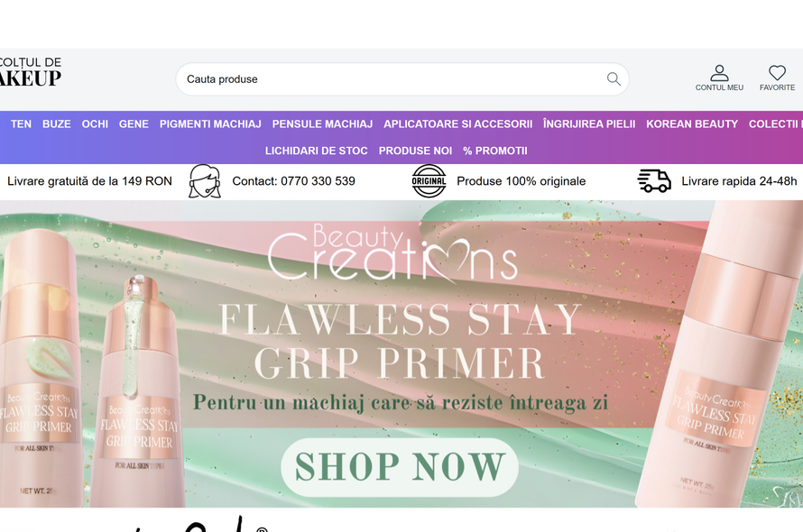Click the SHOP NOW banner button

click(x=400, y=467)
